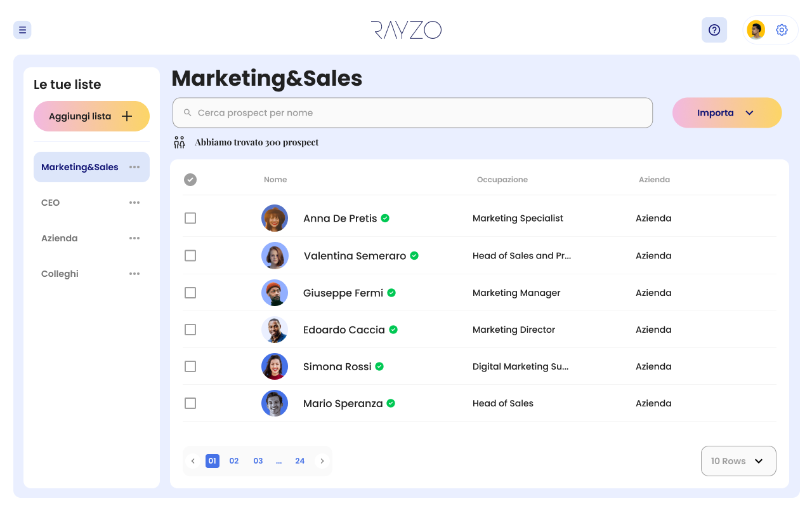Select the checkbox for Mario Speranza
This screenshot has height=508, width=812.
[x=190, y=403]
